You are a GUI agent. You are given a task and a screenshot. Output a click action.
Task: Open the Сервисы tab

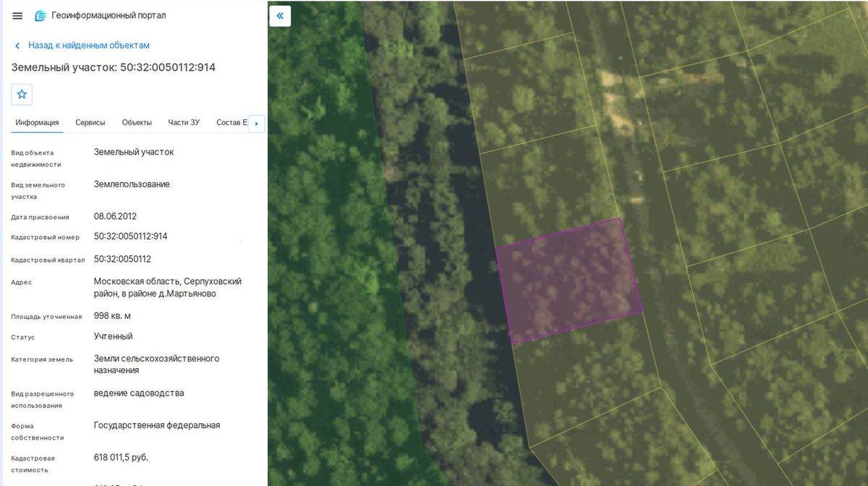tap(90, 122)
